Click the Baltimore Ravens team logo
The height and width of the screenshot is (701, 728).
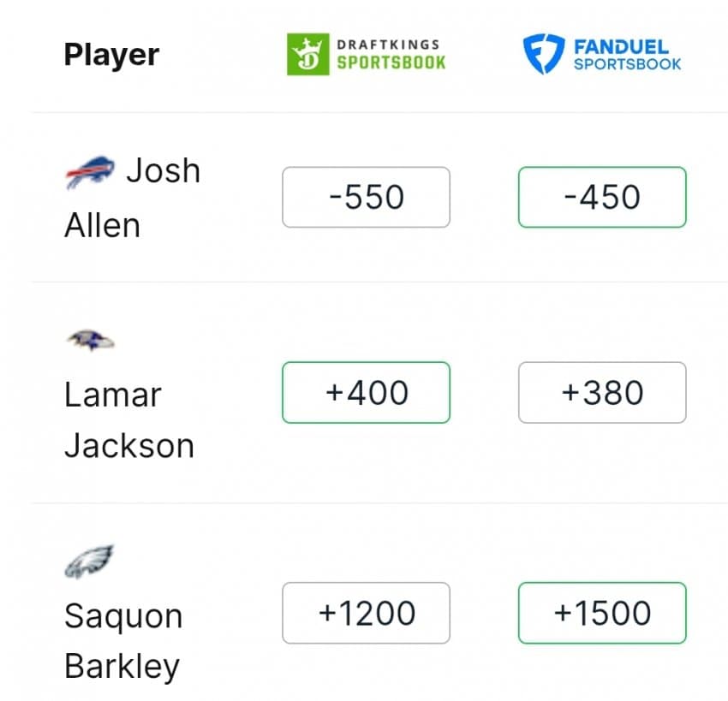coord(90,341)
